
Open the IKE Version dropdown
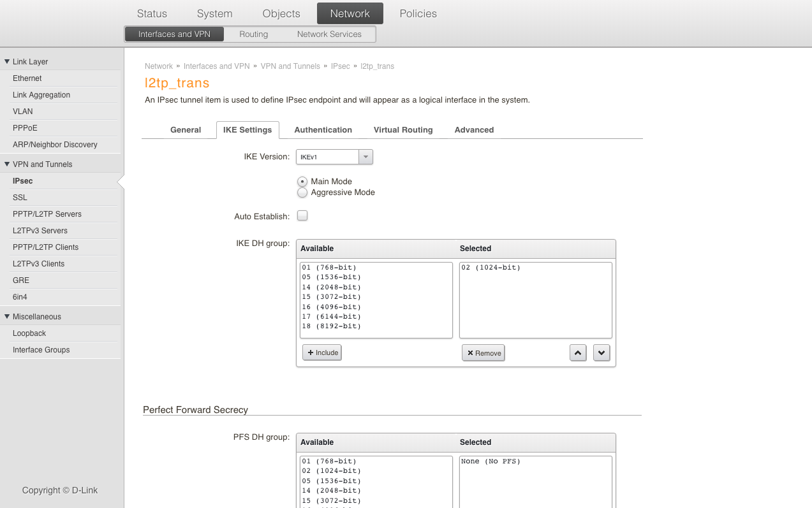[365, 157]
